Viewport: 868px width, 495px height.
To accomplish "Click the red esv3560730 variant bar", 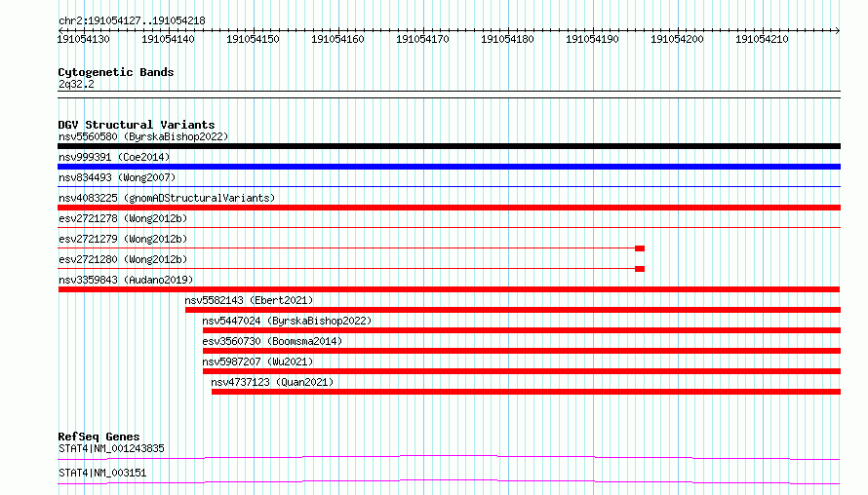I will (x=522, y=351).
